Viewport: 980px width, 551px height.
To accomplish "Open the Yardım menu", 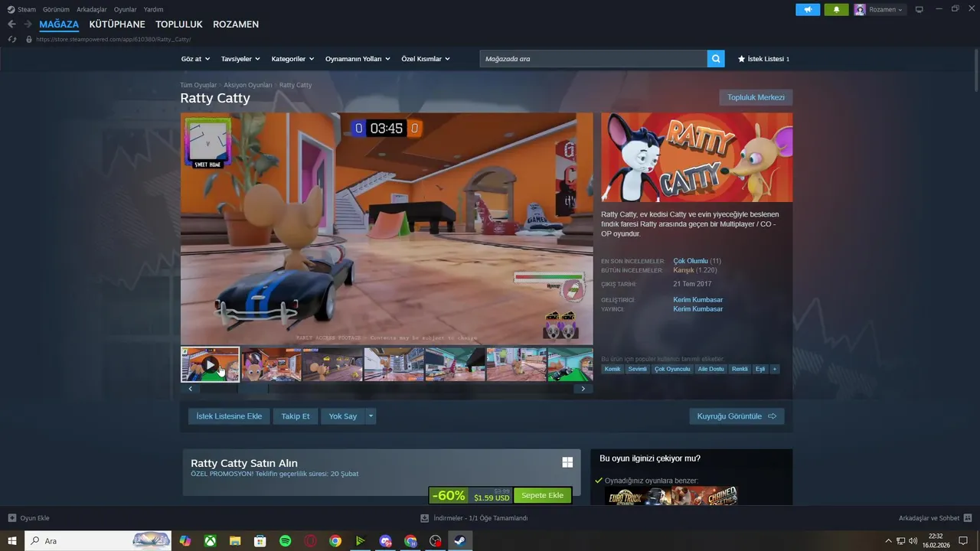I will pyautogui.click(x=153, y=9).
